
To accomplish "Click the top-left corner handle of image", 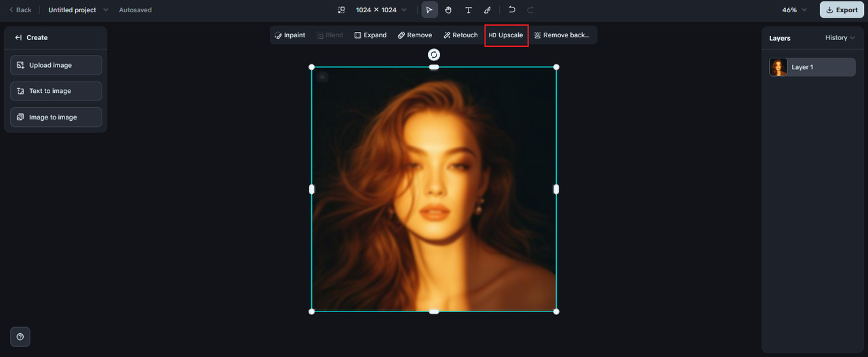I will tap(312, 67).
